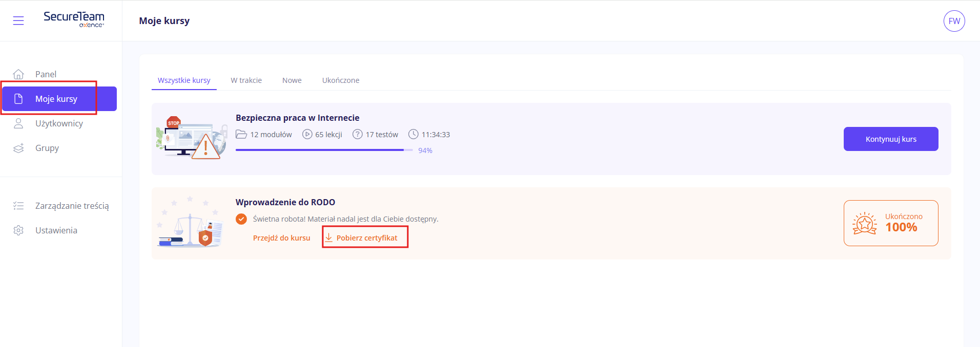980x347 pixels.
Task: Open the Bezpieczna praca w Internecie thumbnail
Action: click(x=191, y=138)
